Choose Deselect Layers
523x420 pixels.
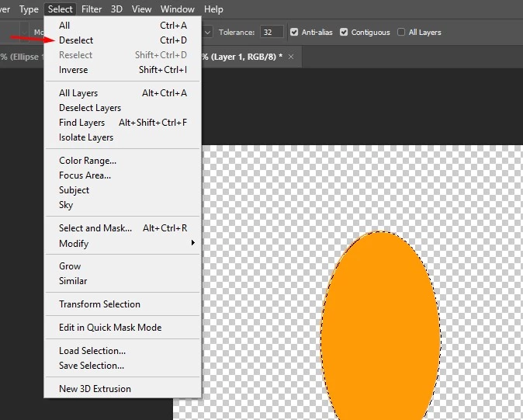[x=123, y=108]
